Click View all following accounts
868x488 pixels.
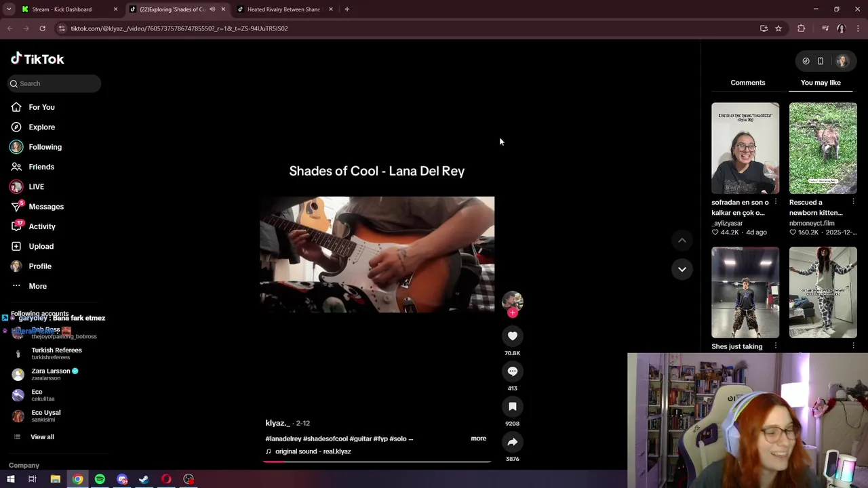point(42,437)
